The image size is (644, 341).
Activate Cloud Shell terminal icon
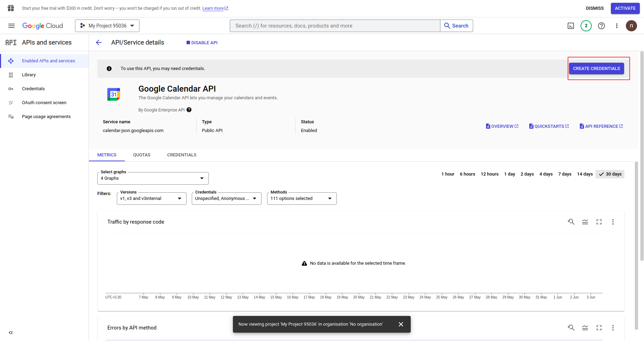click(x=571, y=26)
